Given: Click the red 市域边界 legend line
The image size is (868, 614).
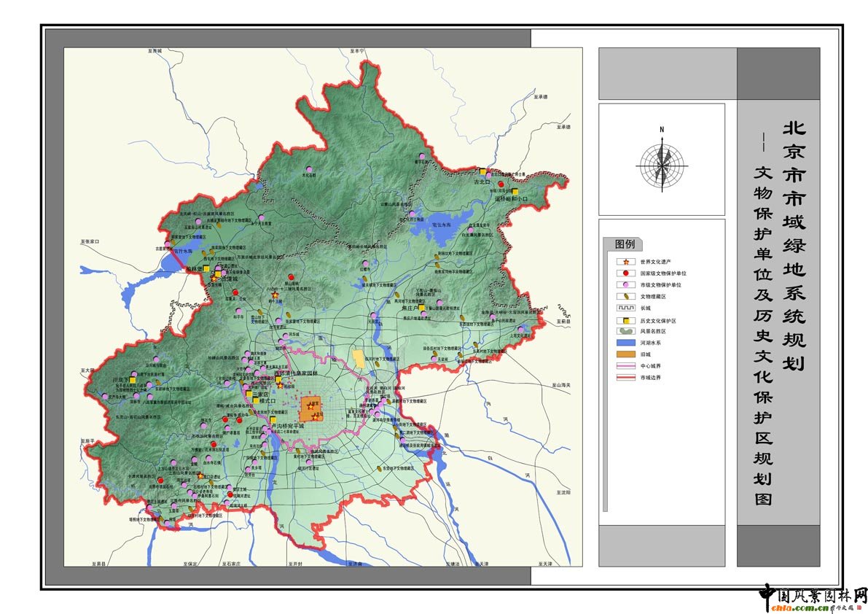Looking at the screenshot, I should click(625, 378).
